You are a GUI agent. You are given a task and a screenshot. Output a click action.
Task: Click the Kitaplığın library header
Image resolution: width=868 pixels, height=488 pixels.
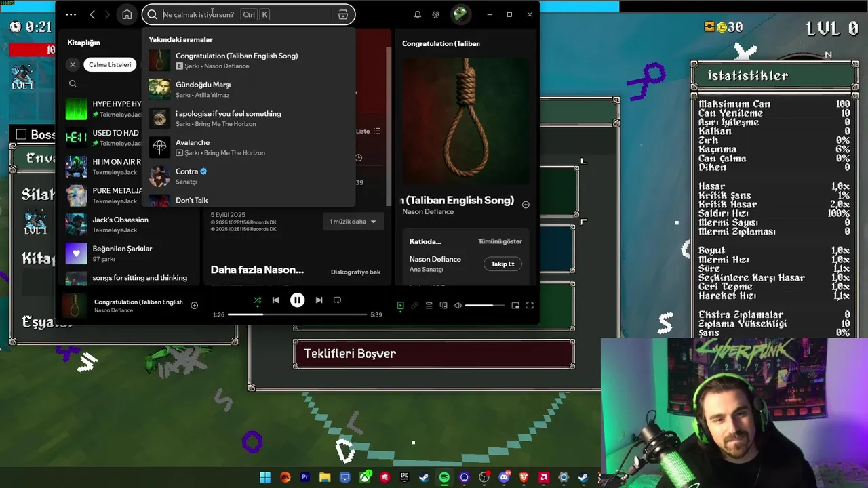(83, 43)
